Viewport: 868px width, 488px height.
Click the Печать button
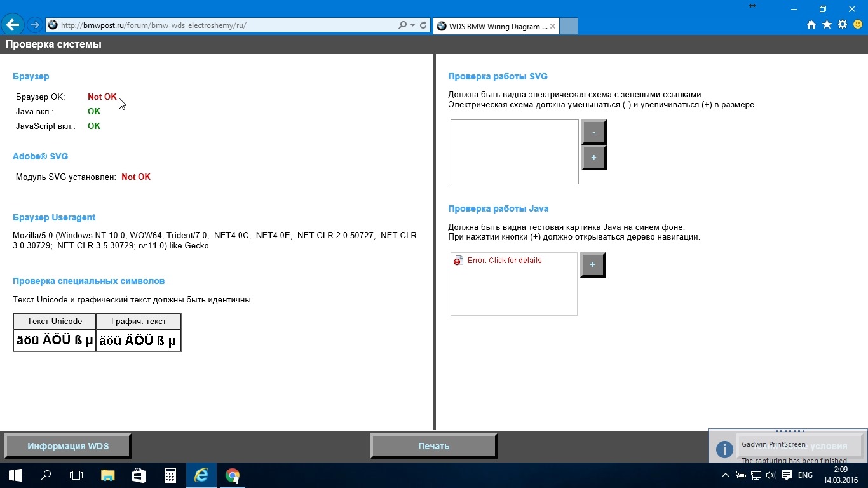pos(433,446)
